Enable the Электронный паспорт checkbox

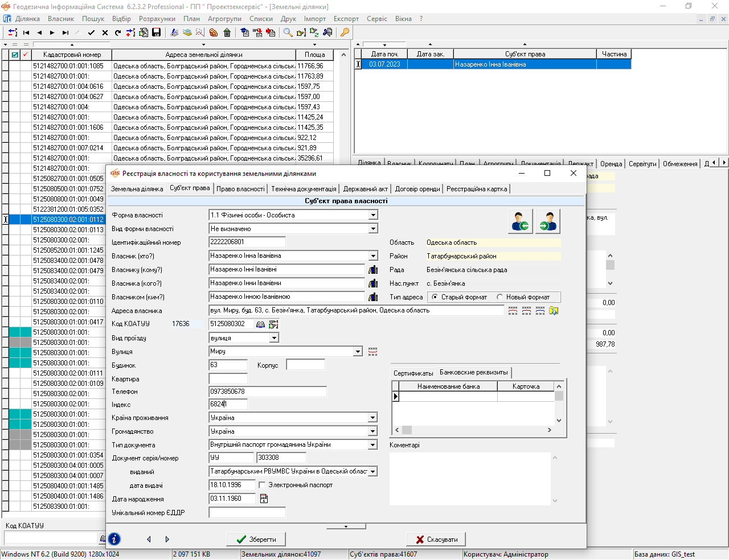coord(262,485)
